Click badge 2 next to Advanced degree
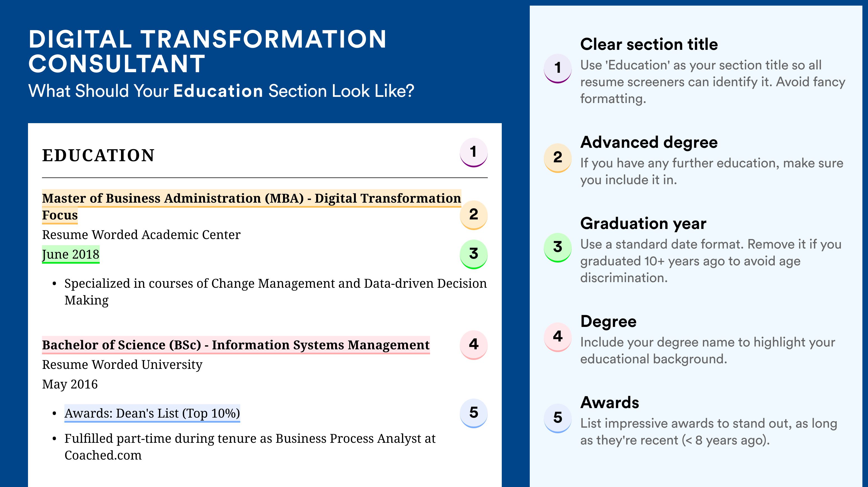The width and height of the screenshot is (868, 487). [x=558, y=158]
